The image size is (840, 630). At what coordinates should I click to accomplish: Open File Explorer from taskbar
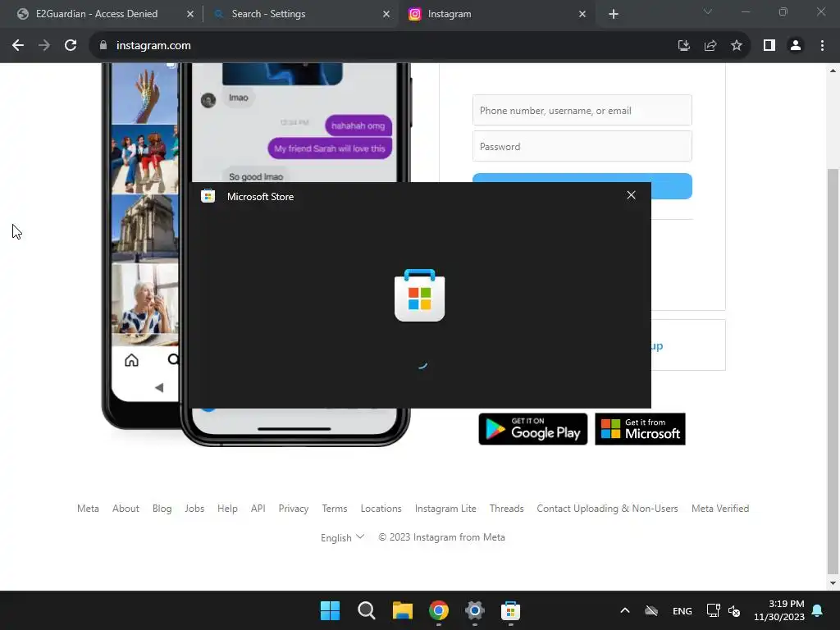coord(402,610)
